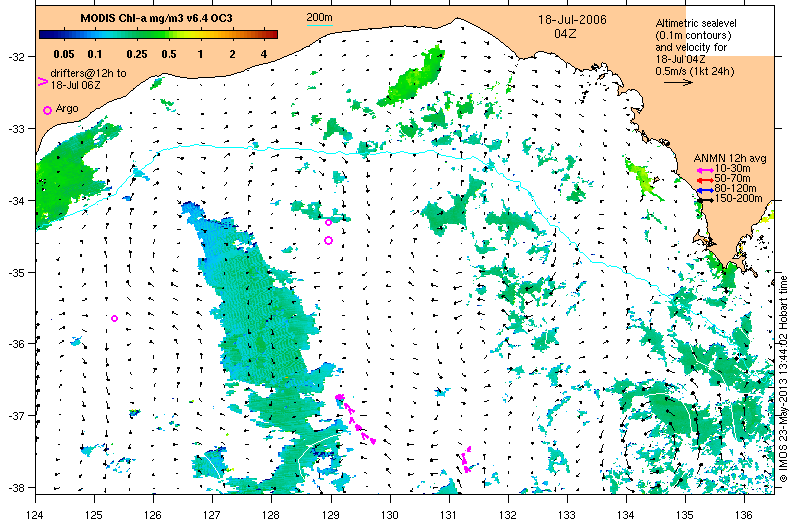
Task: Click the red '50-70m' depth arrow
Action: pyautogui.click(x=705, y=180)
